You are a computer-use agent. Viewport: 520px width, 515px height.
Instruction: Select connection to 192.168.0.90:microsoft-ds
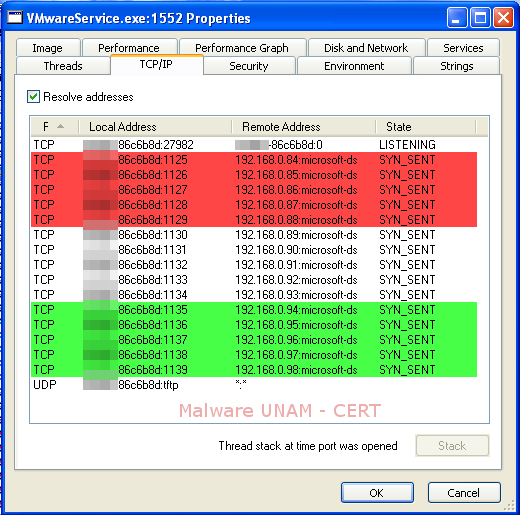tap(254, 250)
